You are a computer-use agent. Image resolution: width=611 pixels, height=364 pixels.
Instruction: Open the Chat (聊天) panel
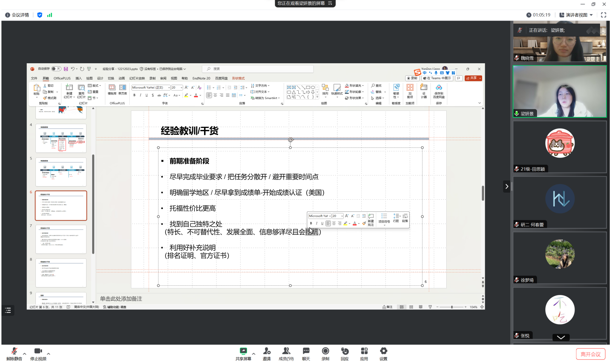306,354
